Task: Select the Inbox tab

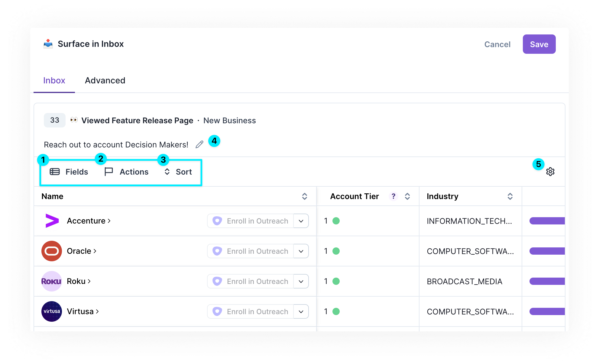Action: click(54, 80)
